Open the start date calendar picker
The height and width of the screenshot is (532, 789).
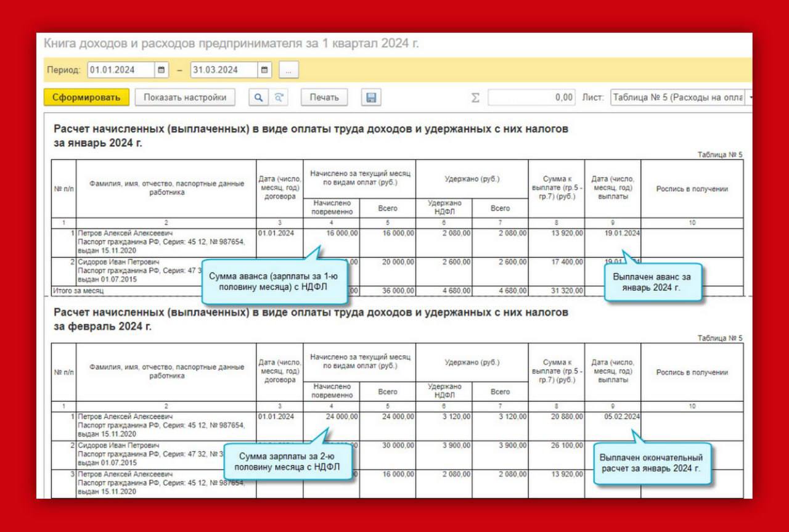coord(161,70)
